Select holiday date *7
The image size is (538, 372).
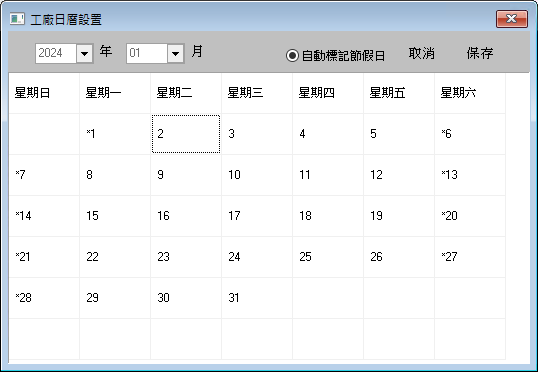[x=44, y=175]
